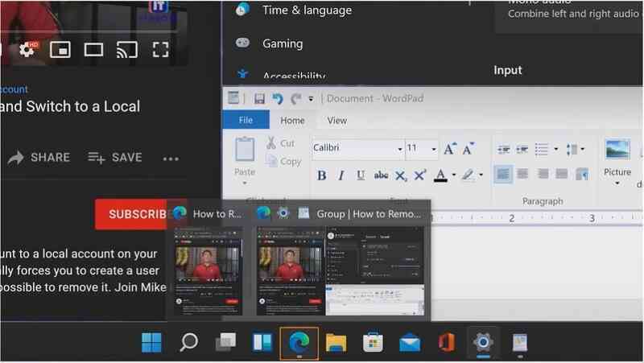Apply text color with A button

(440, 175)
